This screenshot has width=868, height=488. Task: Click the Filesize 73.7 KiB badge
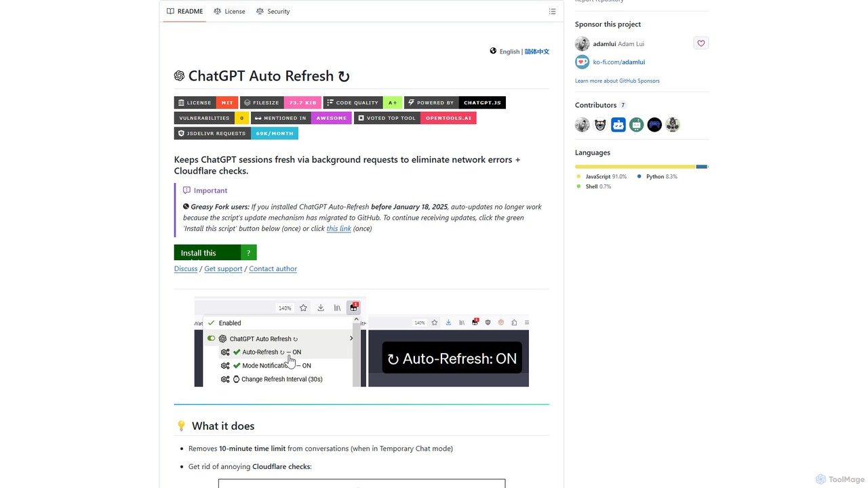point(281,102)
